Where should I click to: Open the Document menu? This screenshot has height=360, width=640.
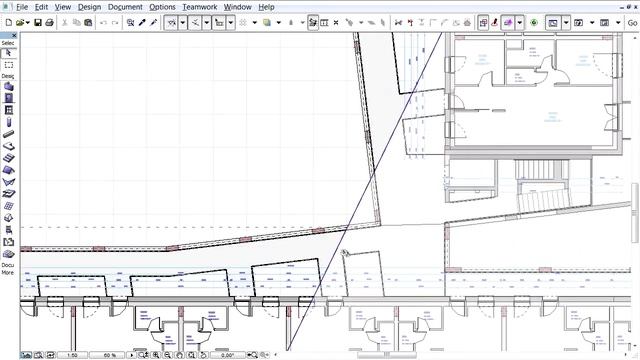125,7
